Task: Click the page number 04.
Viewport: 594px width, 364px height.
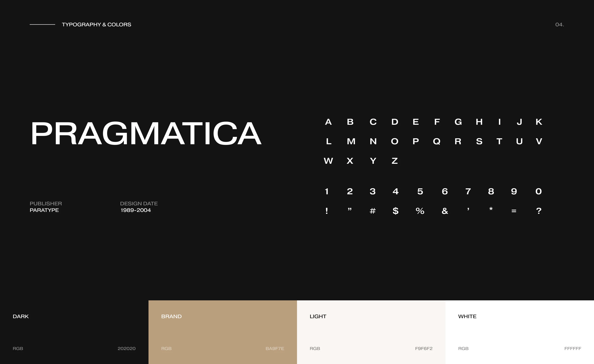Action: 559,25
